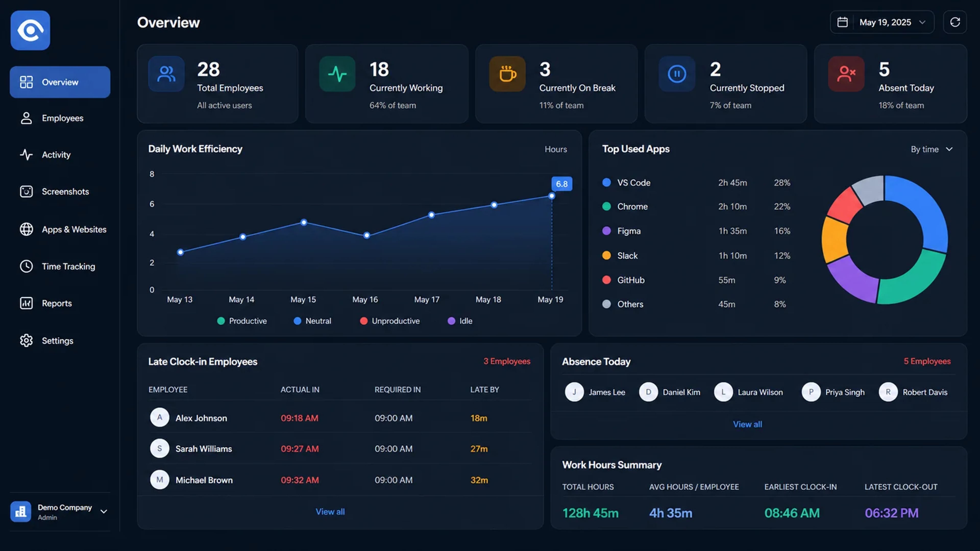Viewport: 980px width, 551px height.
Task: Click the eye logo icon in sidebar
Action: [30, 30]
